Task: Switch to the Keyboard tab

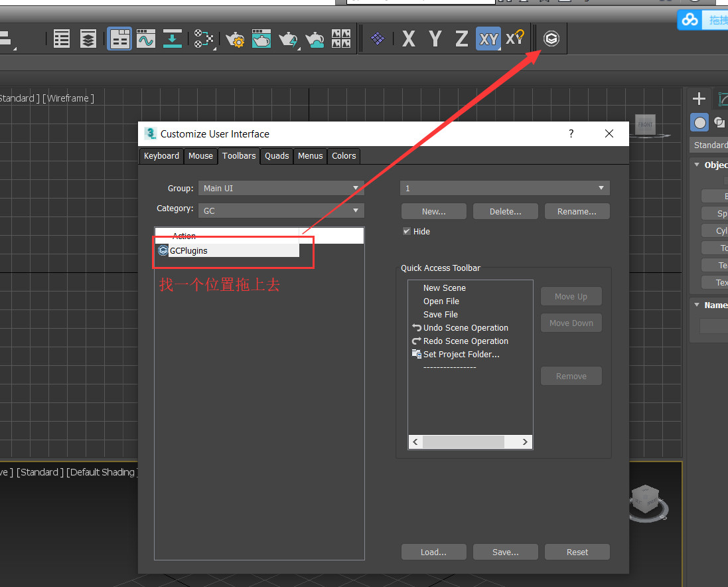Action: coord(161,156)
